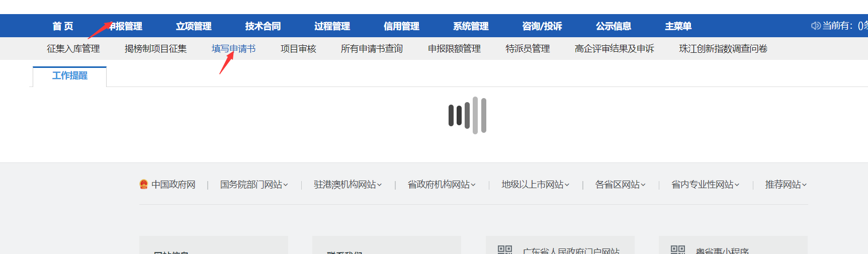Expand 地级以上市网站 dropdown
This screenshot has height=254, width=868.
click(x=536, y=185)
